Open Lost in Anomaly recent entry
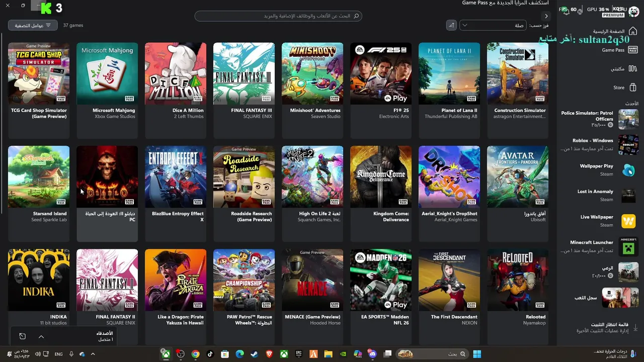Image resolution: width=644 pixels, height=362 pixels. pos(599,196)
